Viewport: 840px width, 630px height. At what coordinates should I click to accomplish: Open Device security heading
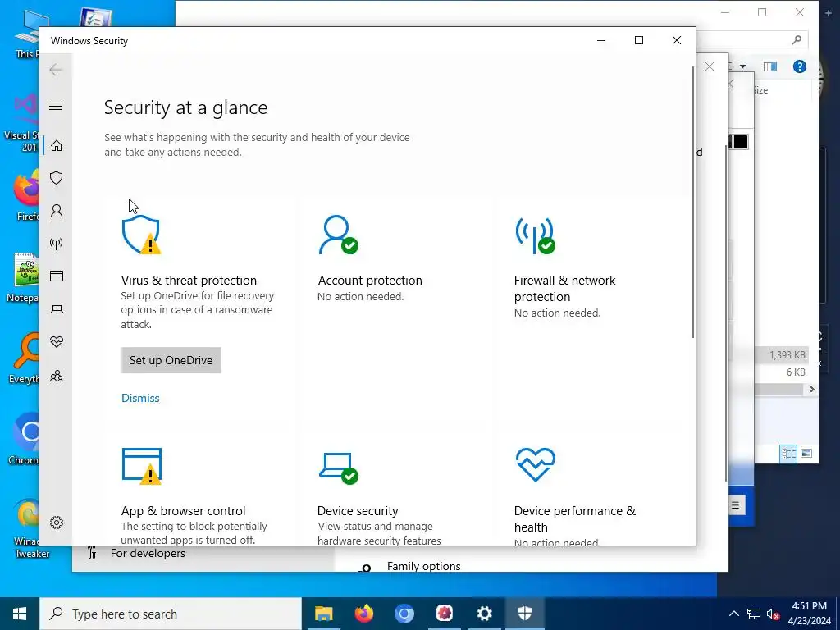358,510
